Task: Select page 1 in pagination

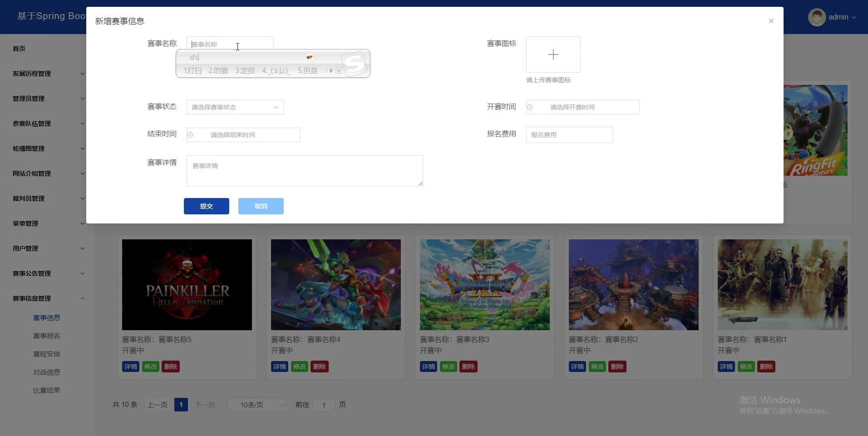Action: tap(181, 405)
